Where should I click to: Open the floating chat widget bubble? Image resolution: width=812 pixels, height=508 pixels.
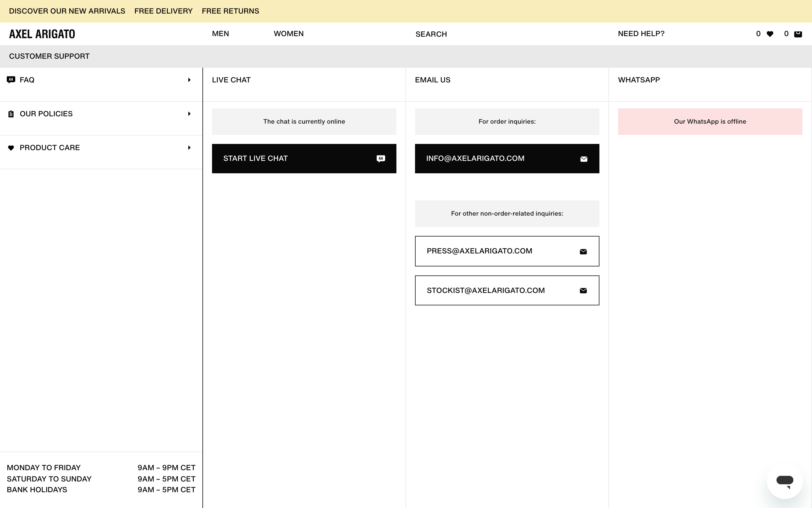[x=784, y=481]
